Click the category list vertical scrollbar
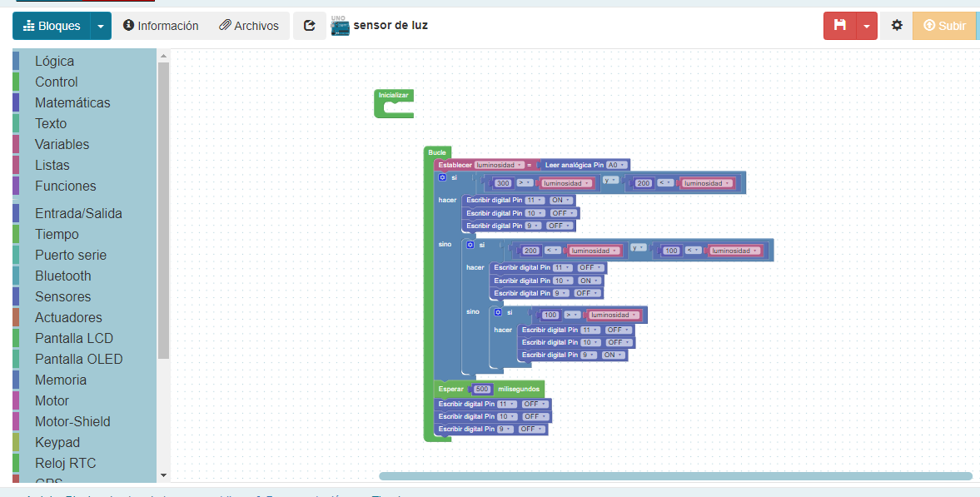The image size is (980, 497). coord(163,210)
